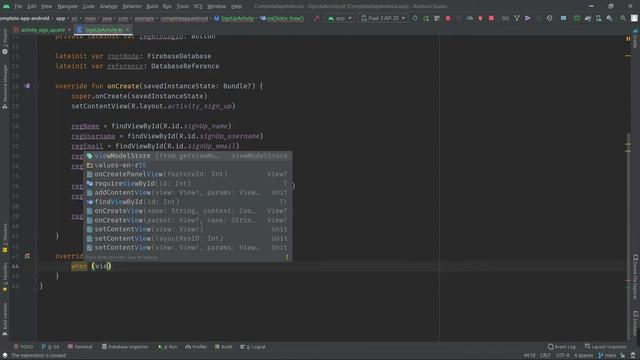Open the Database Inspector tool window
Viewport: 640px width, 360px height.
(x=125, y=347)
